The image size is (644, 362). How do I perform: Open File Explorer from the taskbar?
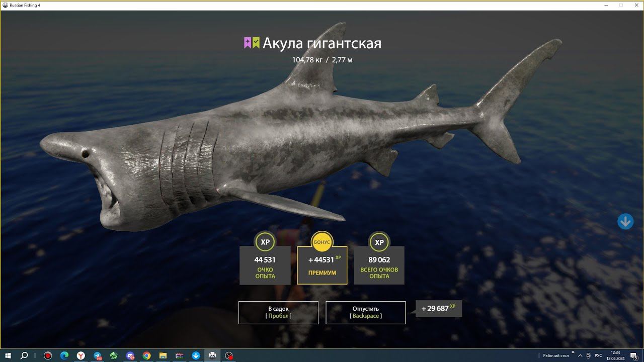click(x=163, y=355)
